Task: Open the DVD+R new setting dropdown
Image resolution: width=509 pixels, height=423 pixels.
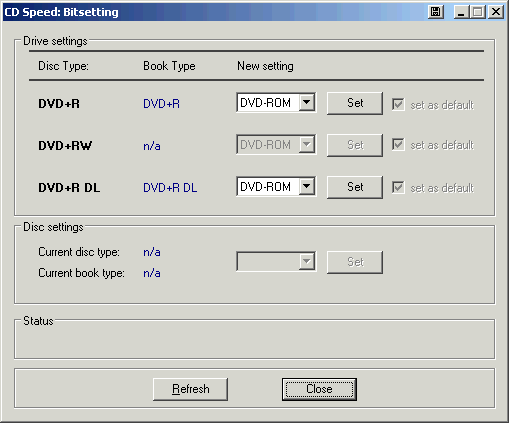Action: (276, 103)
